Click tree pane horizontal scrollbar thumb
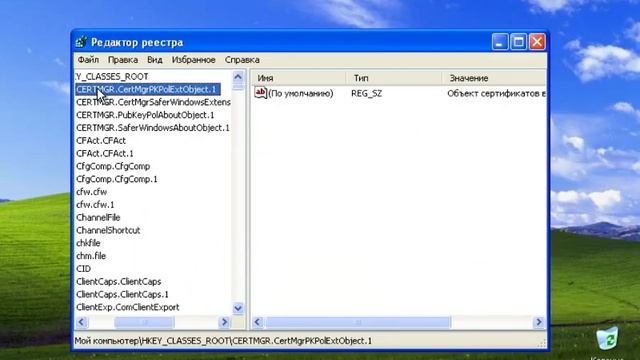 [x=144, y=322]
